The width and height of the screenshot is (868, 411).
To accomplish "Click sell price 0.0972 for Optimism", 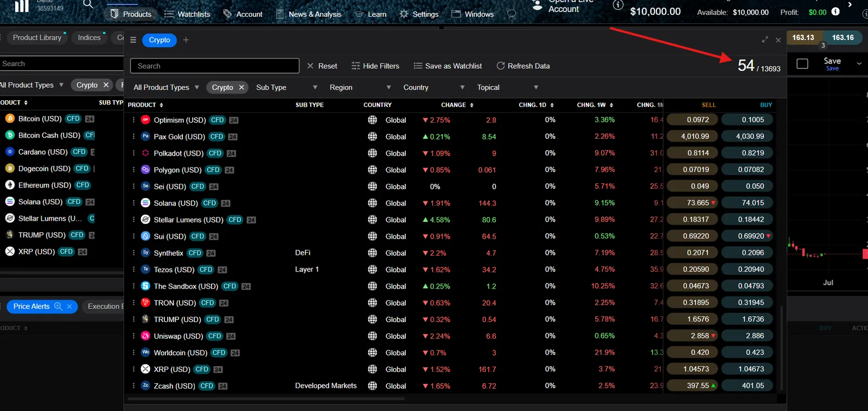I will click(x=692, y=119).
